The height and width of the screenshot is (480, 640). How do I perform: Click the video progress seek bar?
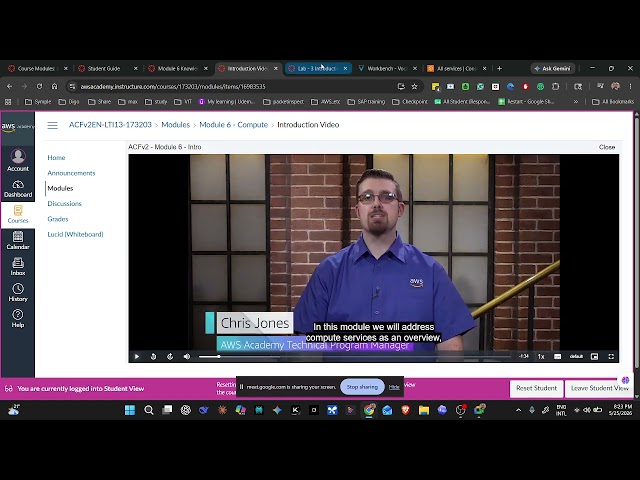[x=354, y=356]
